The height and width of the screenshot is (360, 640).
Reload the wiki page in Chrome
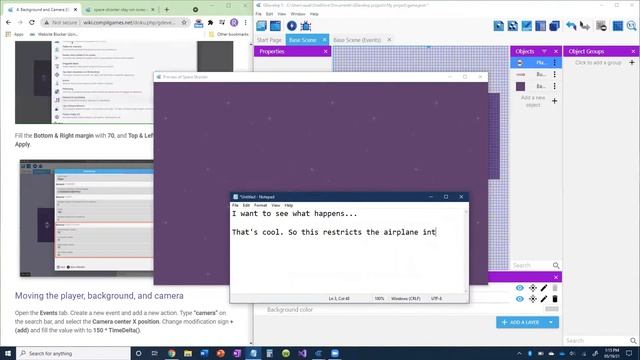32,22
